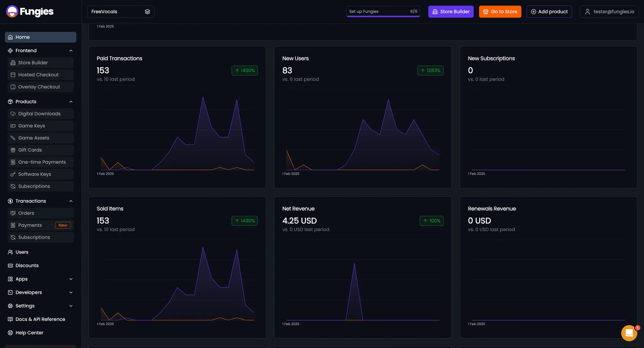Click the Overlay Checkout icon

click(13, 87)
